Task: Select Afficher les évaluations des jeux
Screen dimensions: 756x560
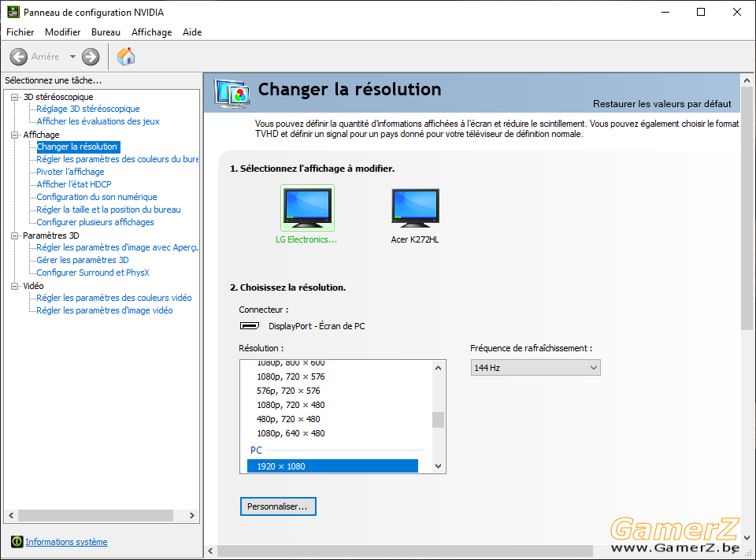Action: [x=98, y=121]
